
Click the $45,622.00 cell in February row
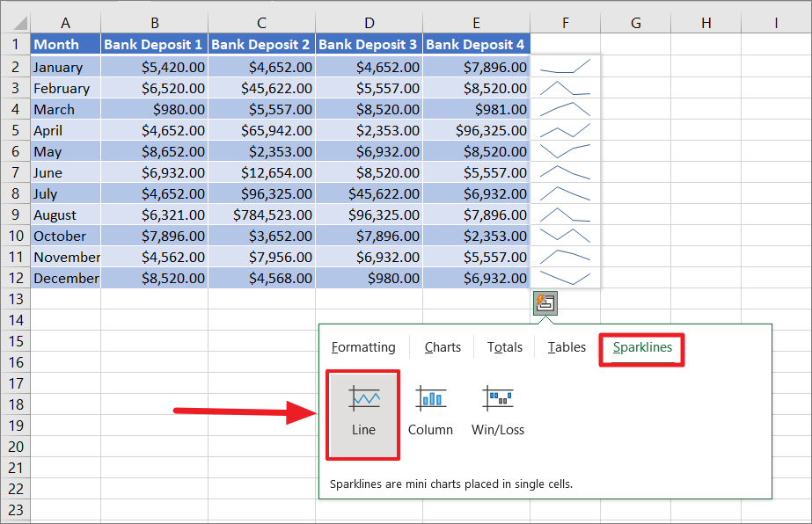coord(261,88)
